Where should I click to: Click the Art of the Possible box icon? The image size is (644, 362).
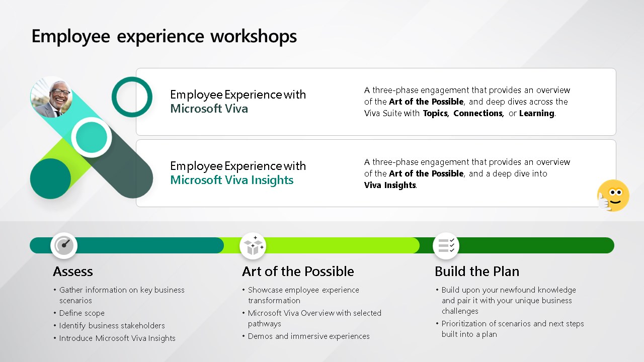click(253, 245)
